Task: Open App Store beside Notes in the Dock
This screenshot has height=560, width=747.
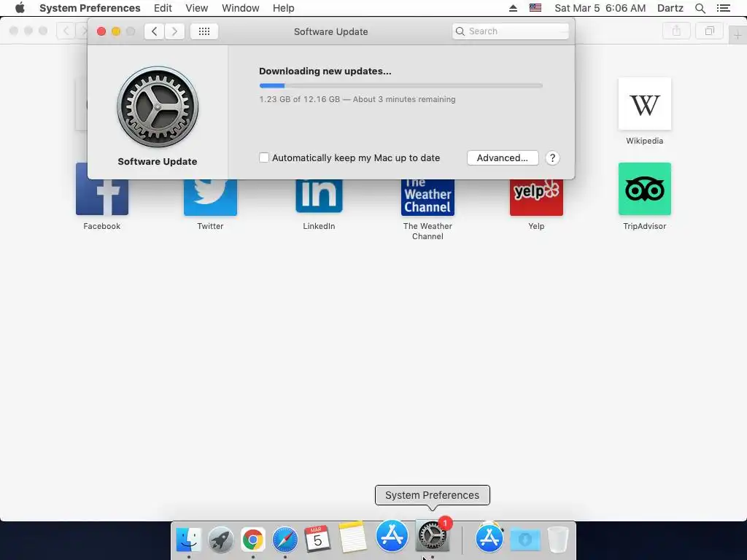Action: click(x=392, y=536)
